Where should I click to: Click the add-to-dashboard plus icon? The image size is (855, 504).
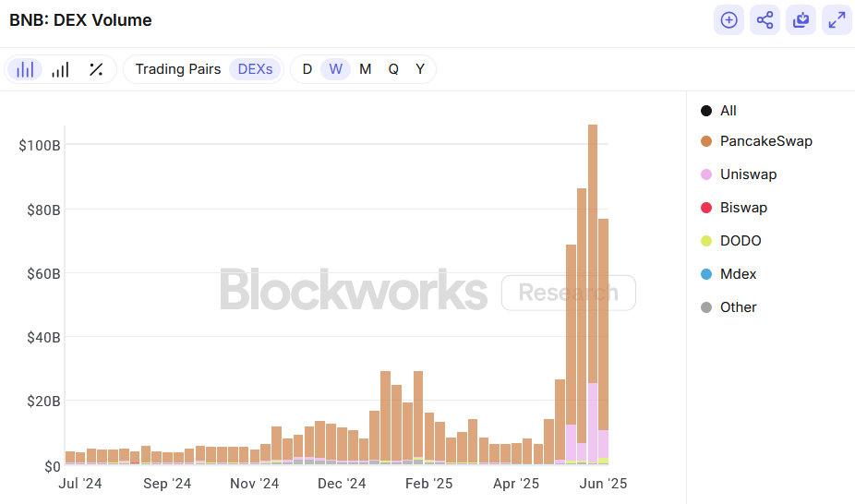pos(729,20)
